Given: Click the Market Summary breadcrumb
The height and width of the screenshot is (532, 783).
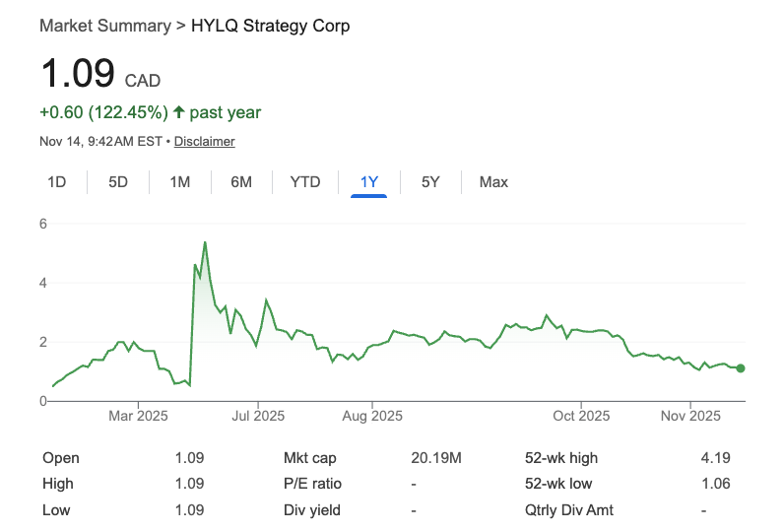Looking at the screenshot, I should tap(104, 26).
